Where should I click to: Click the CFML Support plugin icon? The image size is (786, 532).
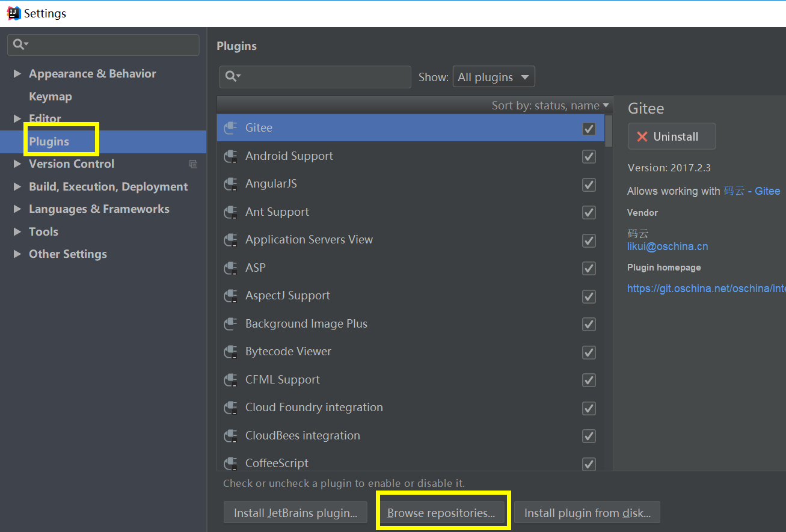tap(230, 380)
